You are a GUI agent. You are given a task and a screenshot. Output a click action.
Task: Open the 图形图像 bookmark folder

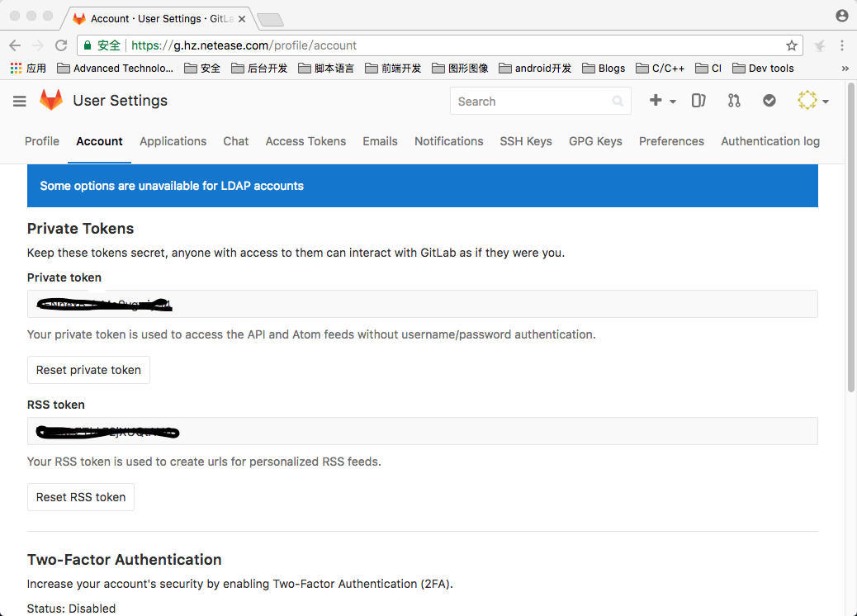click(460, 69)
